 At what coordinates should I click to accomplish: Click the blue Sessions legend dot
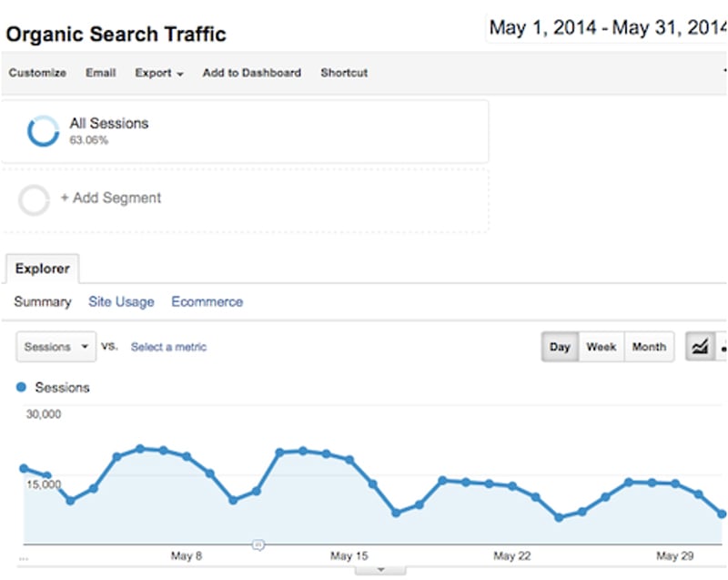22,388
